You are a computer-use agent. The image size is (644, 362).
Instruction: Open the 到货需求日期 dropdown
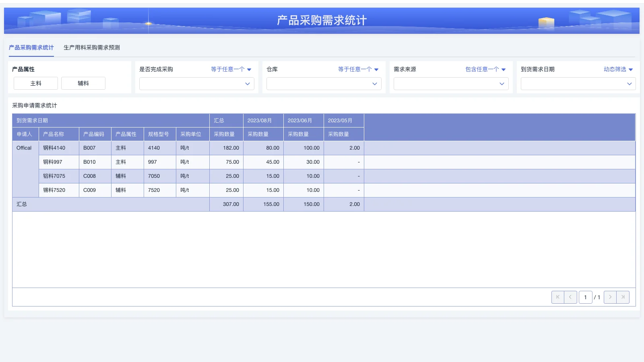pos(578,84)
